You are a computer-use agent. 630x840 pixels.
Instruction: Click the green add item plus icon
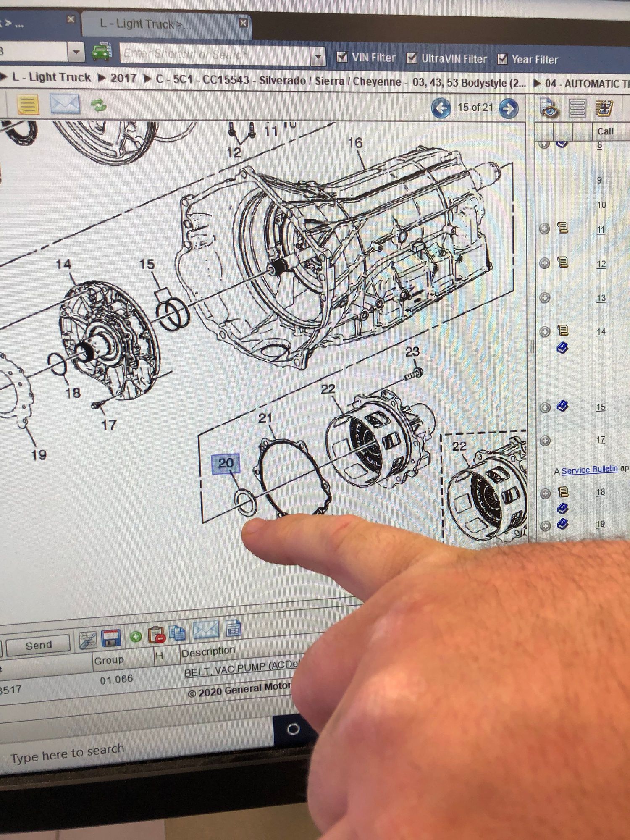click(x=136, y=637)
